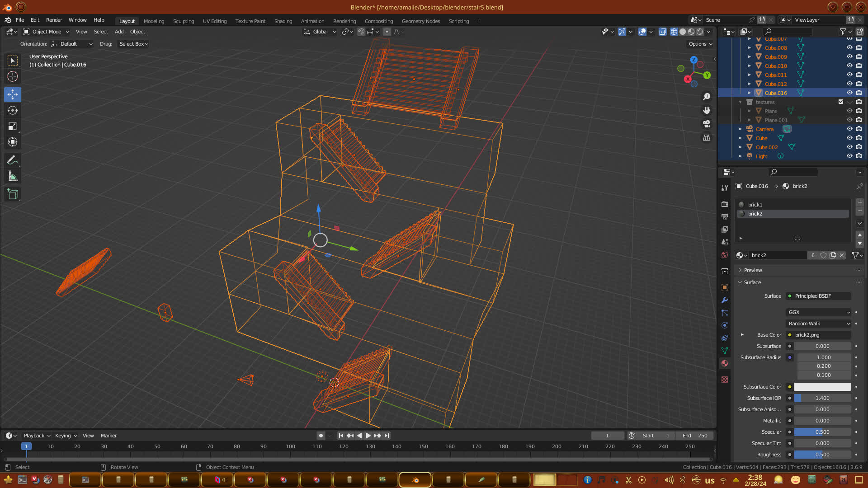This screenshot has width=868, height=488.
Task: Select the Cursor tool in toolbar
Action: click(13, 76)
